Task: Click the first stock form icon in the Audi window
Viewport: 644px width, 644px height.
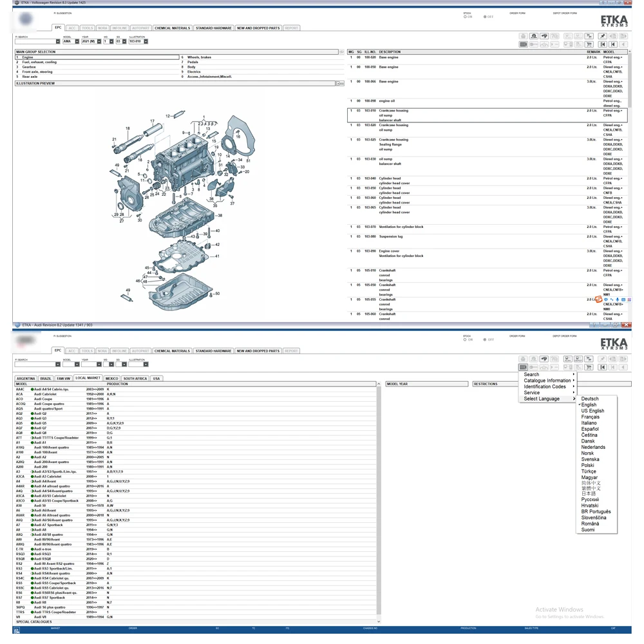Action: click(568, 359)
